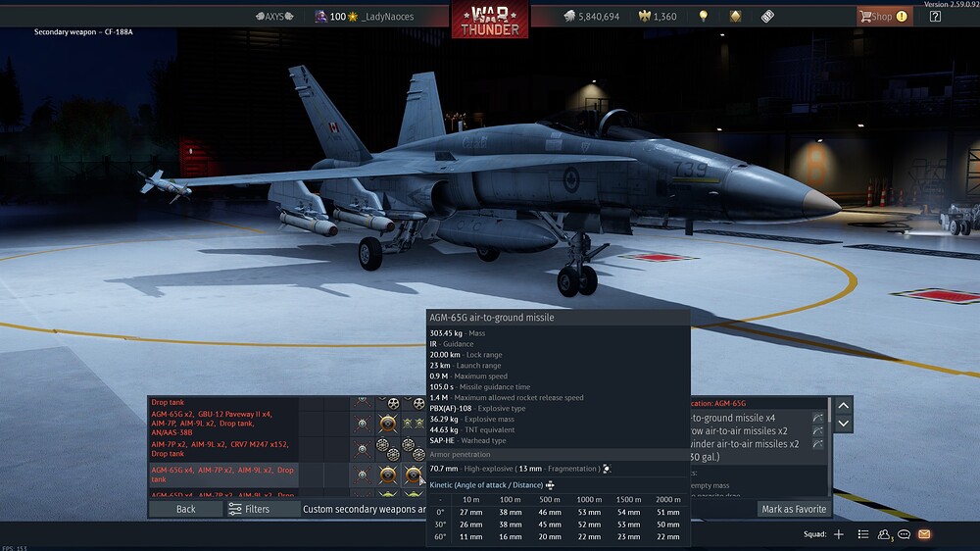This screenshot has height=551, width=980.
Task: Click the Custom secondary weapons text
Action: click(x=364, y=509)
